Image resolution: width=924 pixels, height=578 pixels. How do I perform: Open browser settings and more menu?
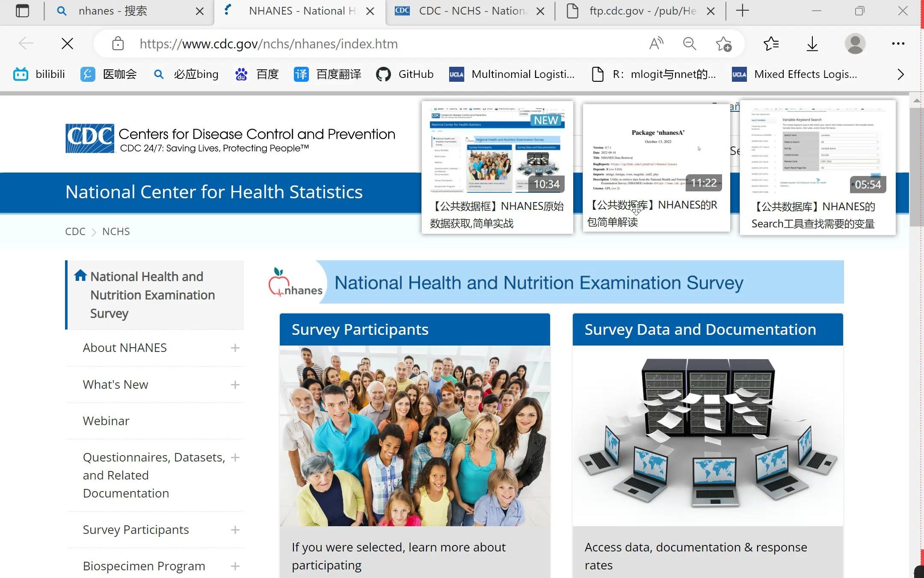pos(898,43)
